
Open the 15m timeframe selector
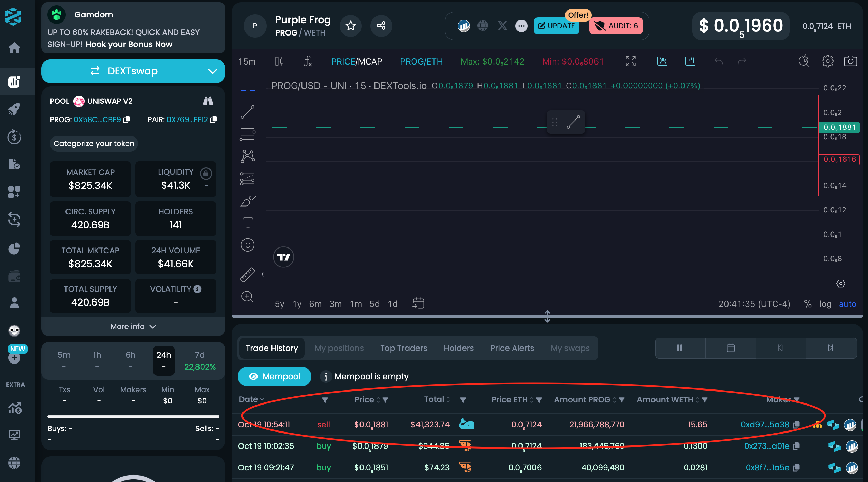point(247,61)
